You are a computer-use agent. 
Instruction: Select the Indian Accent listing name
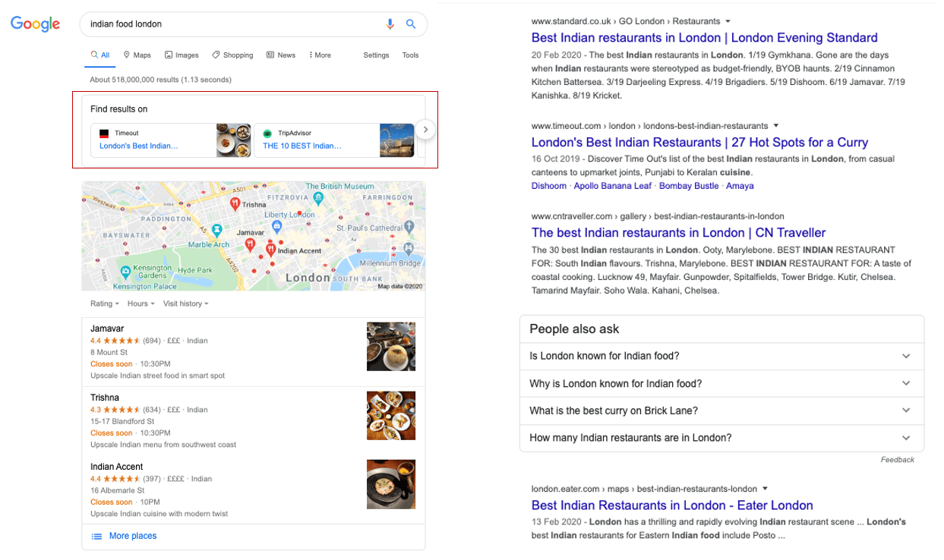click(x=117, y=467)
